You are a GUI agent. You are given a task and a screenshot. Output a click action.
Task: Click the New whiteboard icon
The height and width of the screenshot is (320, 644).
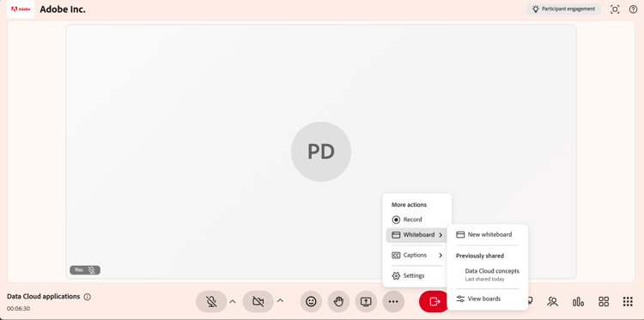460,235
